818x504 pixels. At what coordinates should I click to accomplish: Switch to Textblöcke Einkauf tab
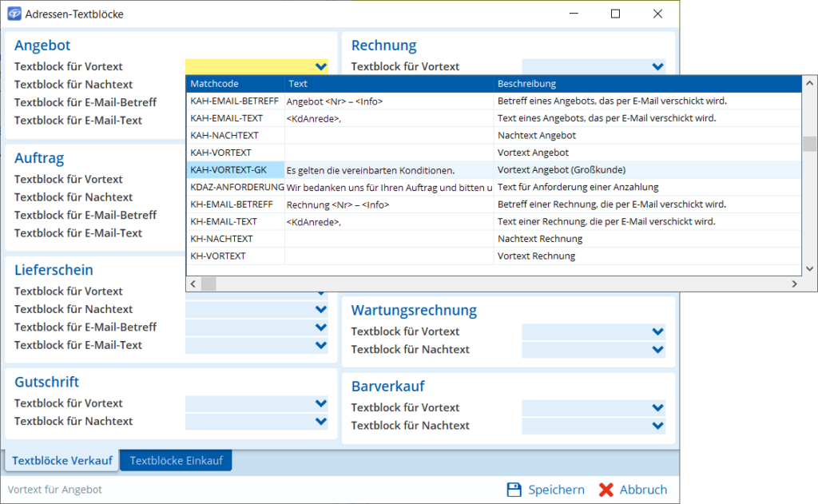[x=176, y=460]
